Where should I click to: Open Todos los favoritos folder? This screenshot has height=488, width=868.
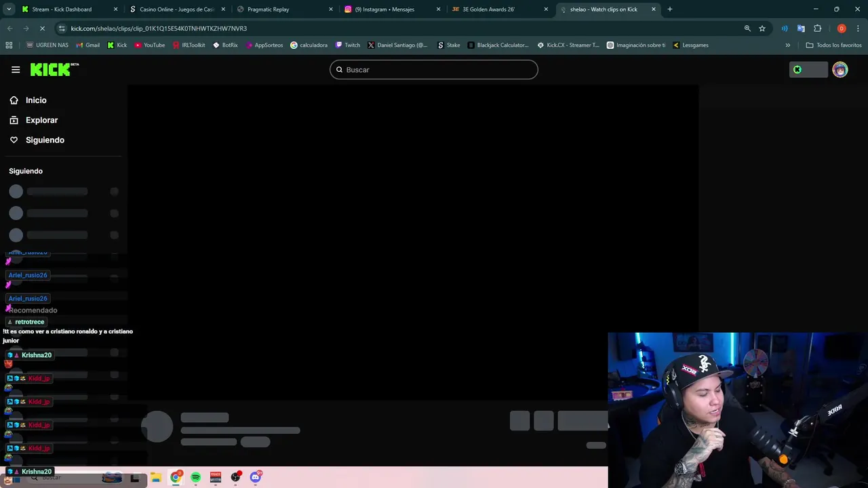(834, 45)
